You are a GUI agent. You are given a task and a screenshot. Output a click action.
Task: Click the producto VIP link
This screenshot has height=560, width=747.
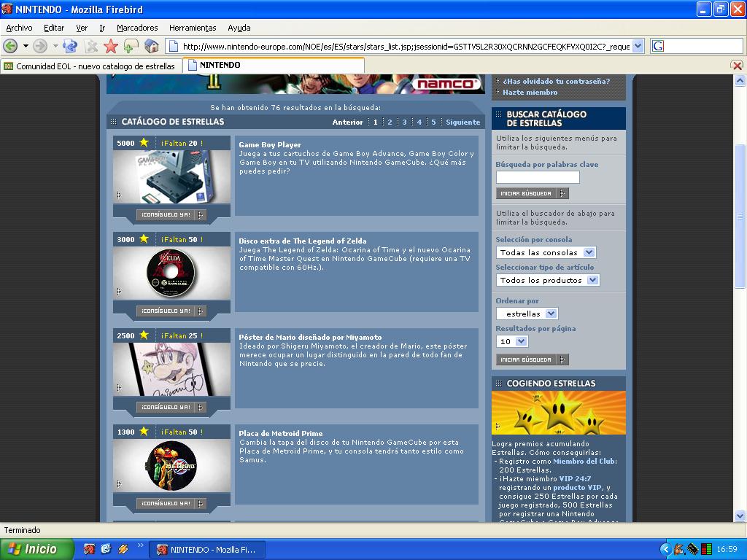[577, 488]
